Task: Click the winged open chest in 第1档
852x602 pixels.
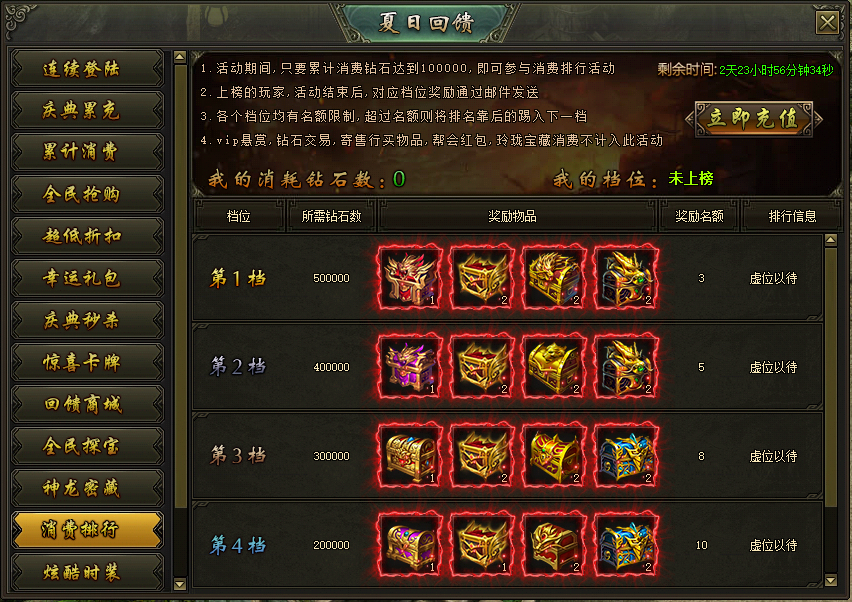Action: coord(482,278)
